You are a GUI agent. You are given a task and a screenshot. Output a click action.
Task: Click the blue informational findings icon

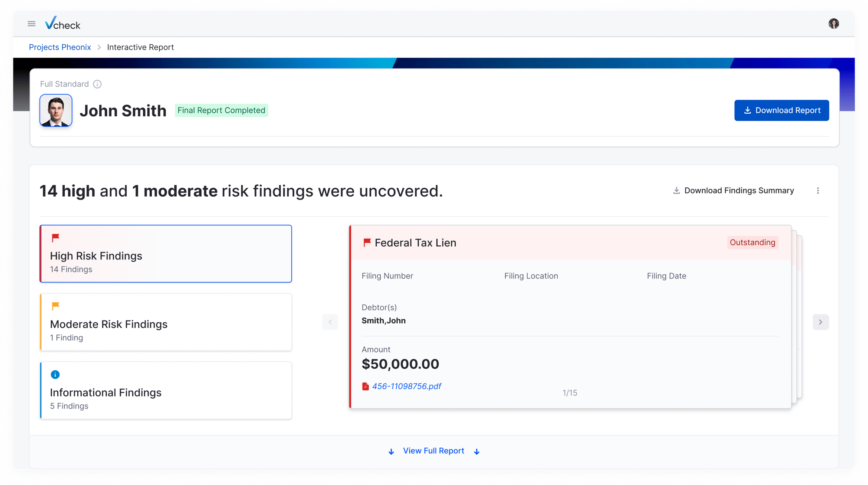[55, 374]
